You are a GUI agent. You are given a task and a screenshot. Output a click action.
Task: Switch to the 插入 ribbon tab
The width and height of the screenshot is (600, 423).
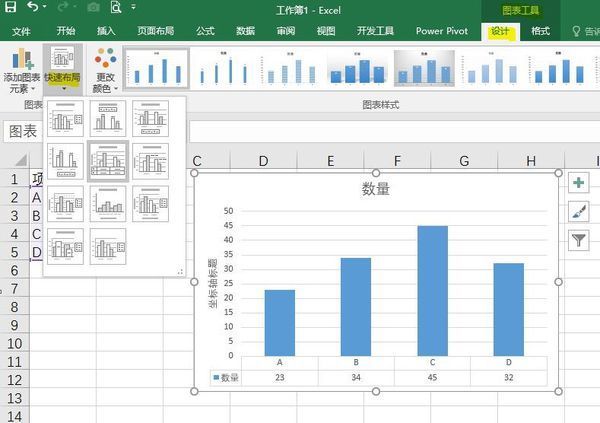[106, 31]
